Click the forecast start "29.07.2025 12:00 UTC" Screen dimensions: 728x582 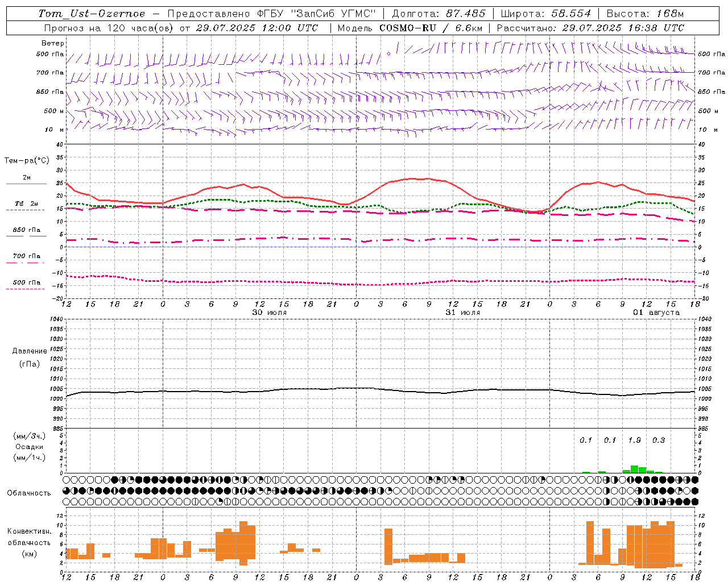pos(257,28)
